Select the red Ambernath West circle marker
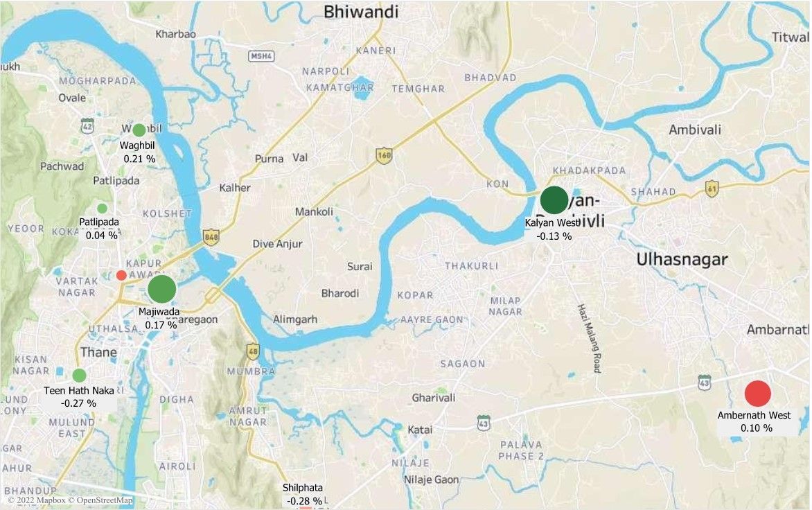The image size is (812, 510). pyautogui.click(x=758, y=394)
